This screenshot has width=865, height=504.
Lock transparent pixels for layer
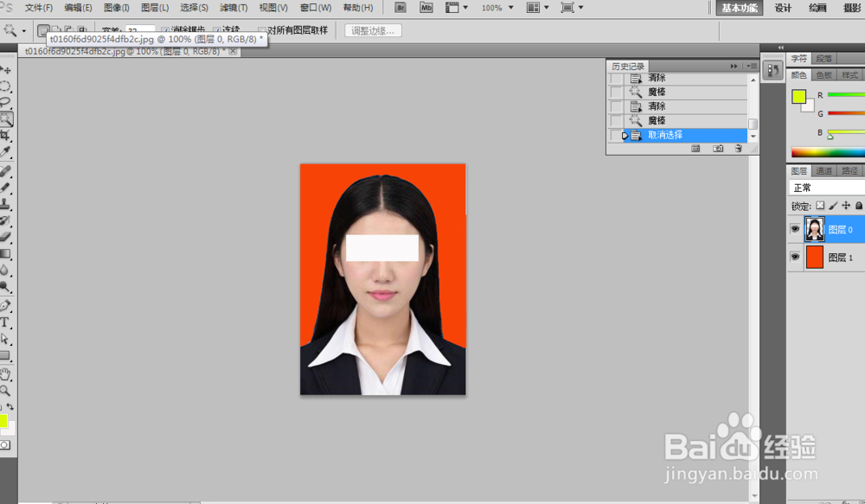click(x=820, y=206)
